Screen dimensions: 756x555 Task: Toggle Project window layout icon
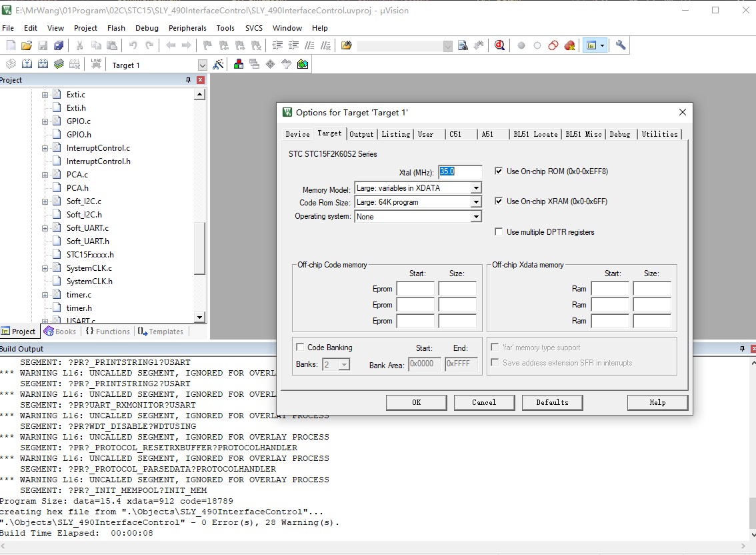(591, 45)
